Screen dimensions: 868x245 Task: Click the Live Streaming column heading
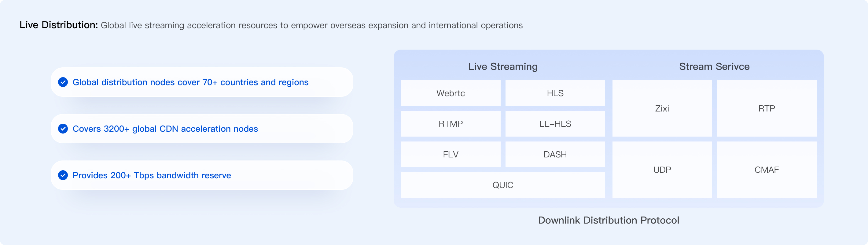[503, 66]
